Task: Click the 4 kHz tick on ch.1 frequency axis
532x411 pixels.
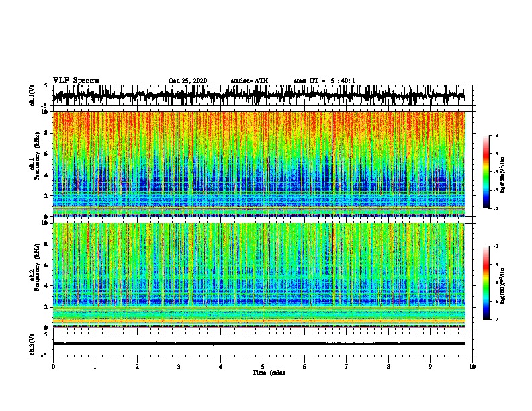Action: pyautogui.click(x=47, y=175)
